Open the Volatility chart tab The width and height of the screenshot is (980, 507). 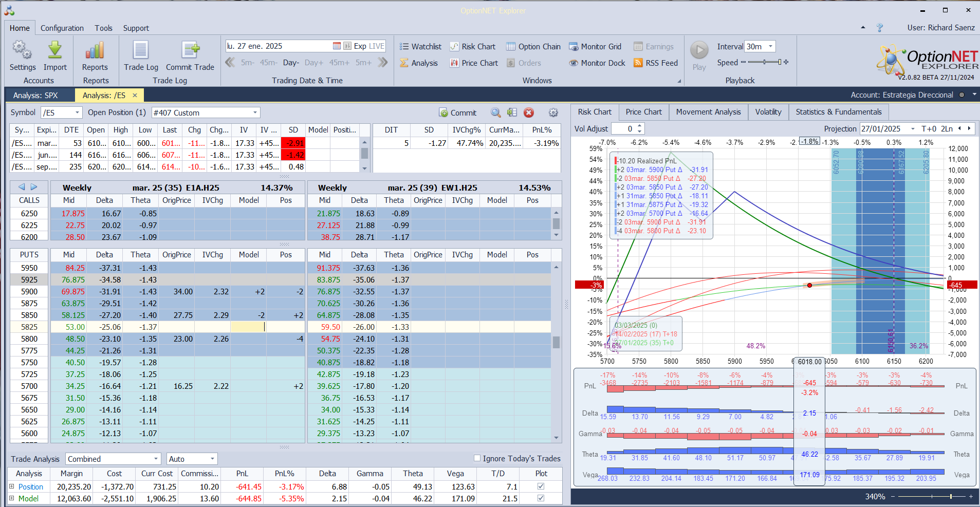[768, 112]
